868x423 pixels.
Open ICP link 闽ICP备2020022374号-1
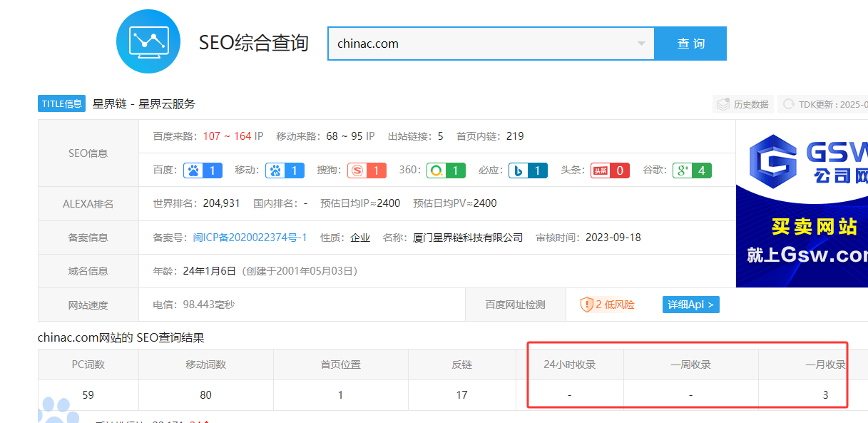pyautogui.click(x=250, y=238)
